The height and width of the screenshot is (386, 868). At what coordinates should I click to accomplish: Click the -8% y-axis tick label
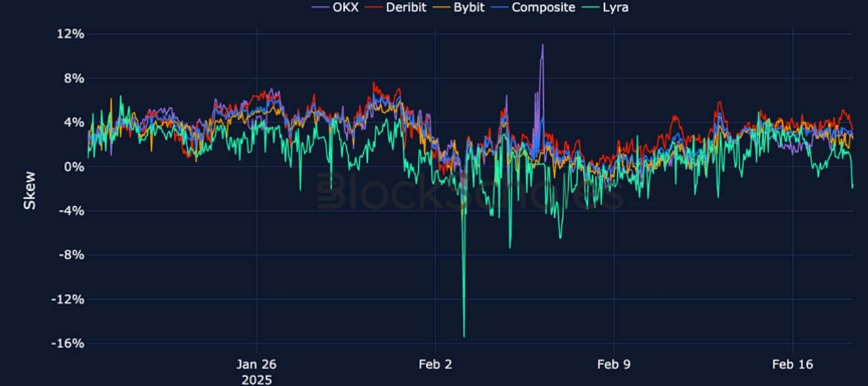click(x=69, y=255)
